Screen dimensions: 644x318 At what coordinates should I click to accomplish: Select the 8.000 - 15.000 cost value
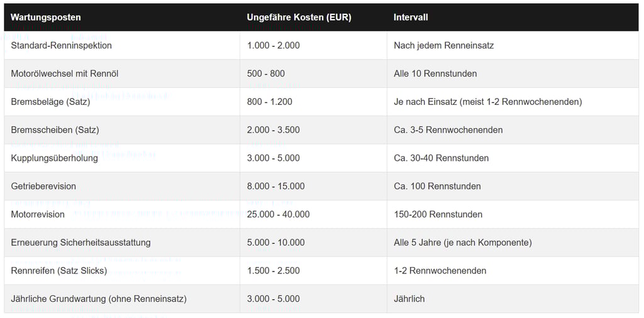pyautogui.click(x=275, y=186)
